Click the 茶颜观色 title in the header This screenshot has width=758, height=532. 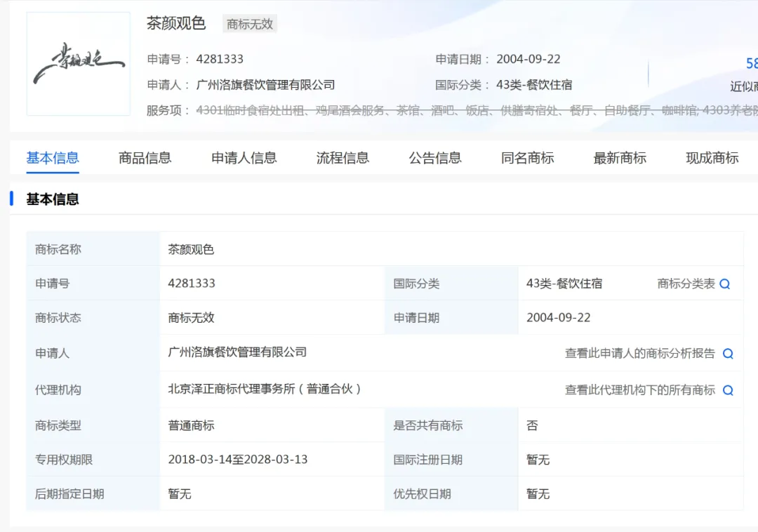(x=176, y=23)
